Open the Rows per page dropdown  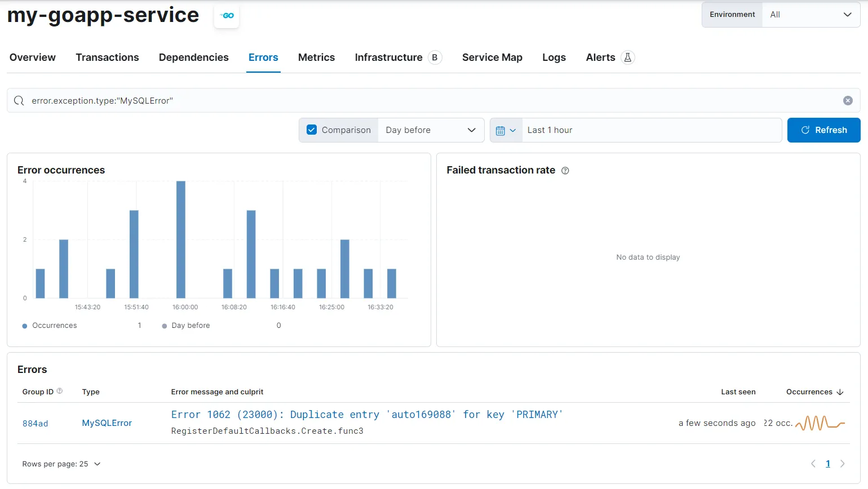coord(61,464)
